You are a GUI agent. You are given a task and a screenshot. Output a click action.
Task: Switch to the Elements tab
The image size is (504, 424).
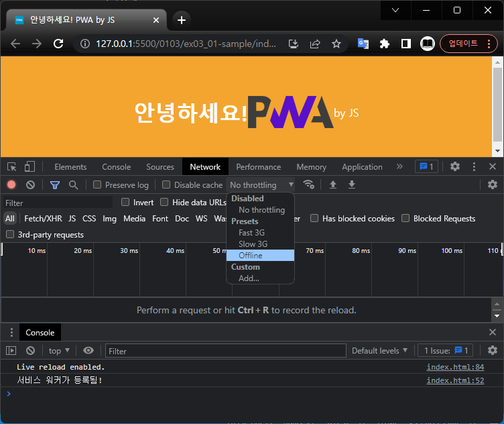(x=70, y=167)
